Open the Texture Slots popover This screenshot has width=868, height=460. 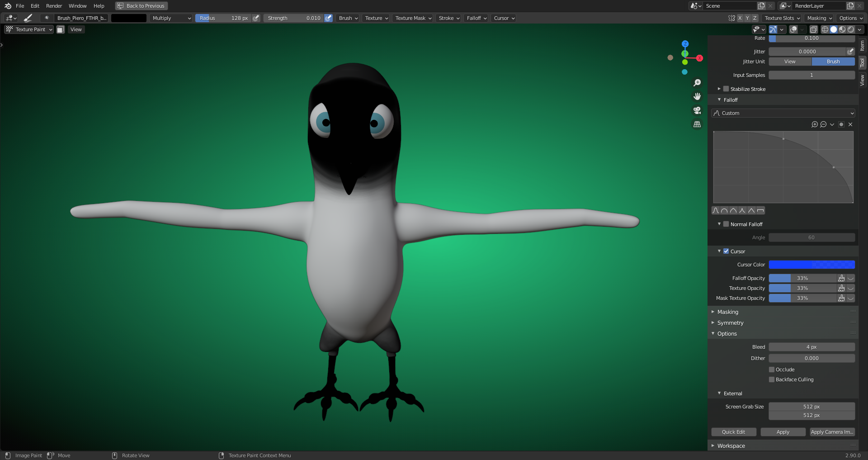point(782,18)
